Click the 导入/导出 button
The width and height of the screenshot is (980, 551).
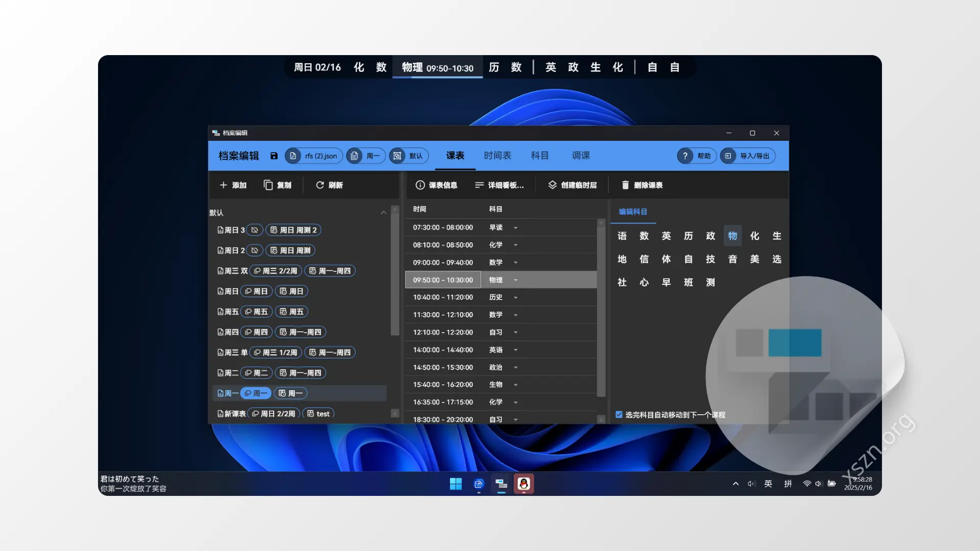click(x=748, y=156)
